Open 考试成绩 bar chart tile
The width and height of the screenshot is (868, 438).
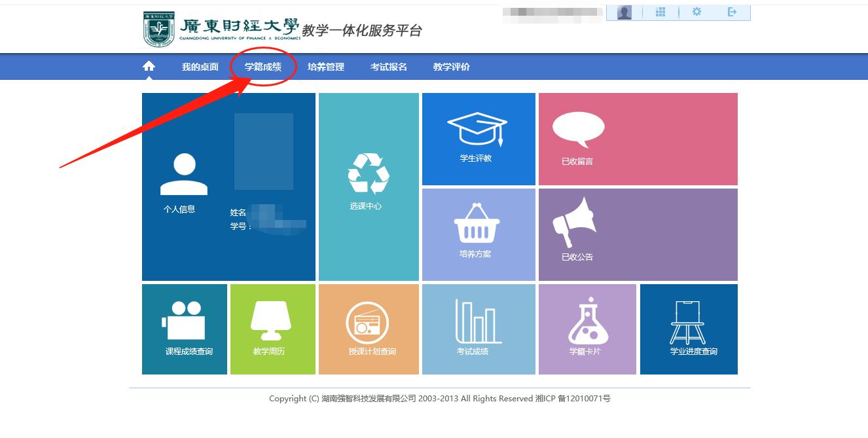479,329
